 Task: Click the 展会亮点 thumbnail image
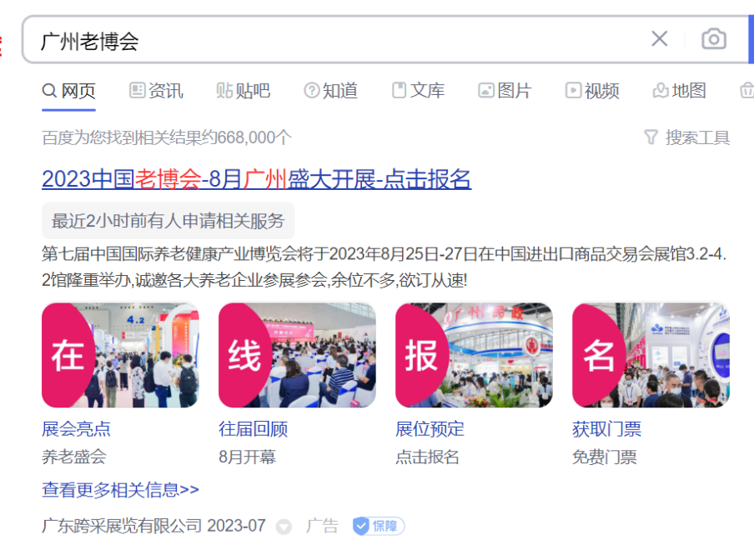tap(120, 355)
